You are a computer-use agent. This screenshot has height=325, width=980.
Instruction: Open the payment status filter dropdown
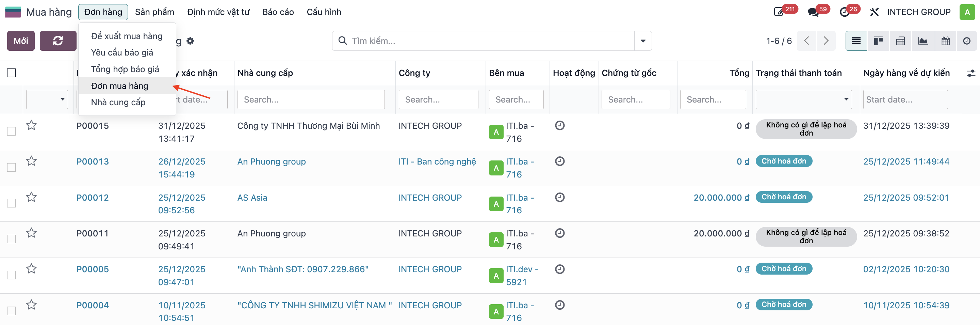click(803, 99)
